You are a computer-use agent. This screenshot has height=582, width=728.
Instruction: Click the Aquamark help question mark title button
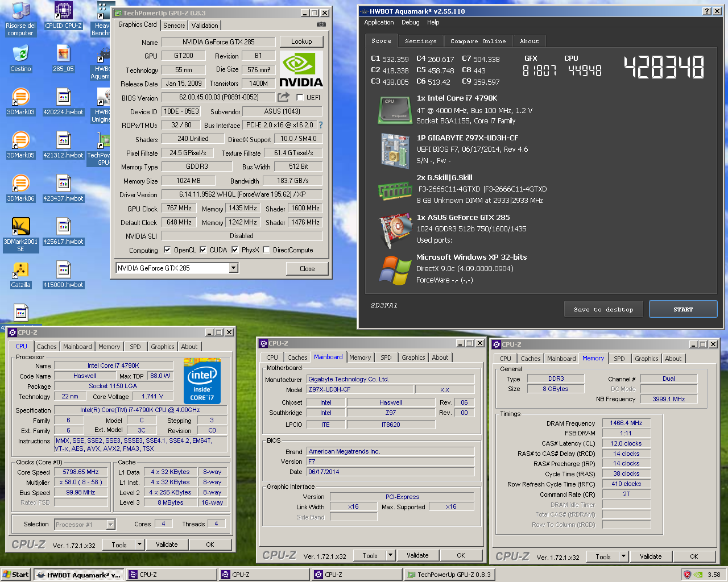(706, 11)
